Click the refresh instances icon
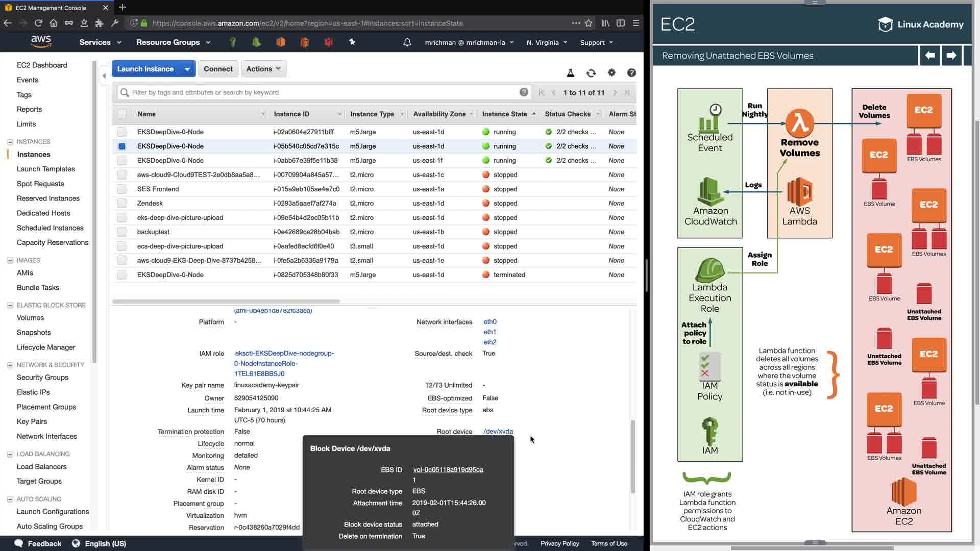 click(x=591, y=73)
